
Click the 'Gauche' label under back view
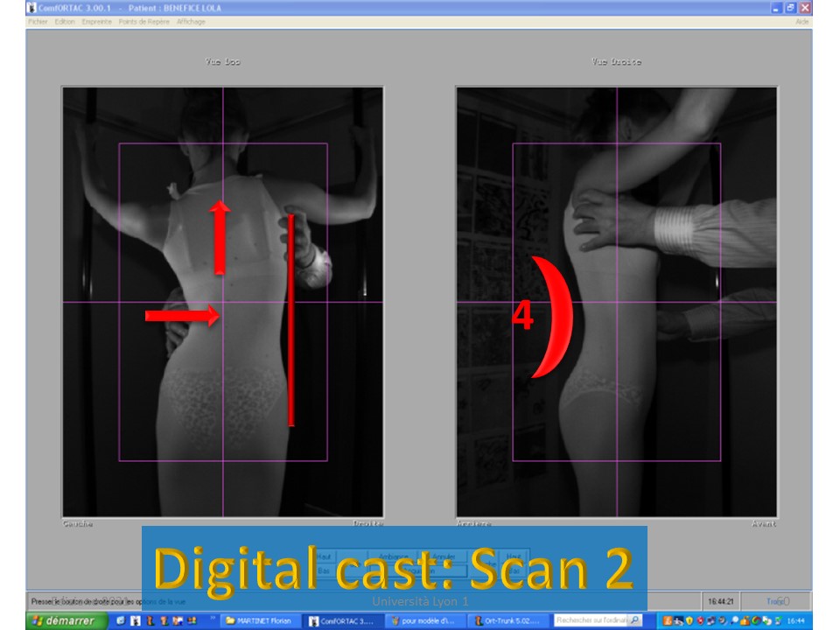pyautogui.click(x=78, y=524)
